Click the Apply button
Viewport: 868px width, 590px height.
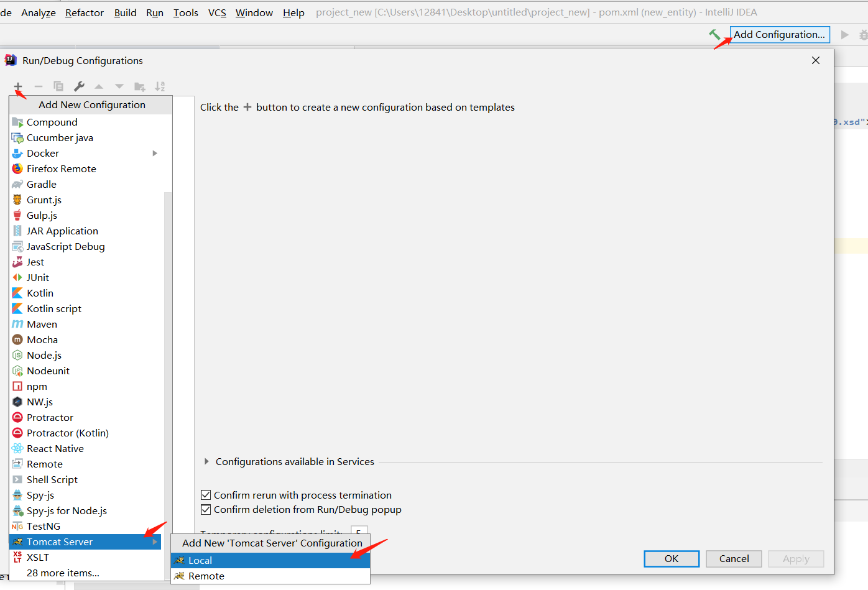point(796,558)
